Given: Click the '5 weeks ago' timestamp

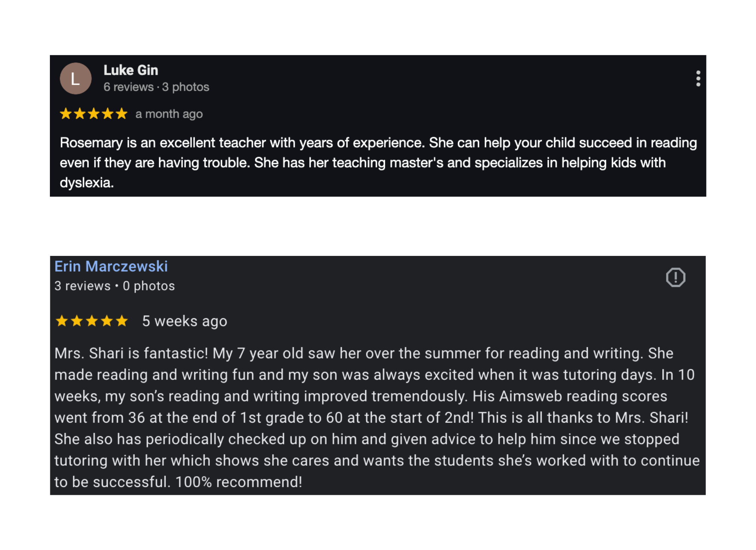Looking at the screenshot, I should tap(184, 321).
